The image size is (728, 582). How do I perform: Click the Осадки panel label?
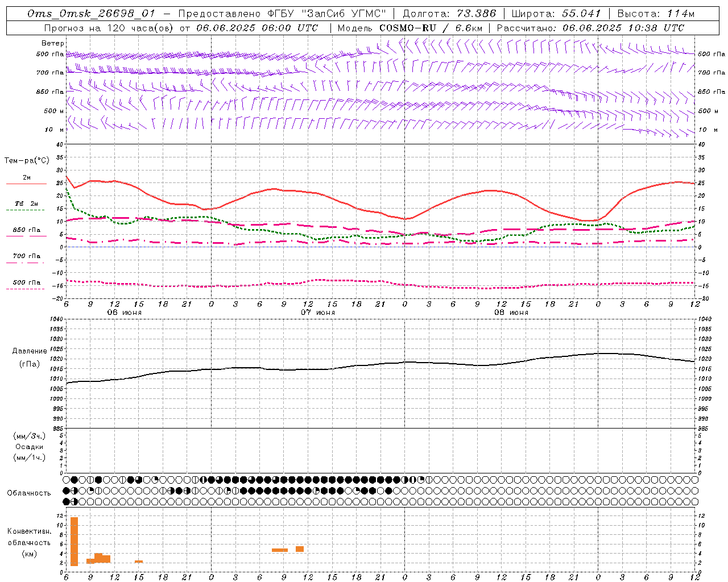pos(30,447)
